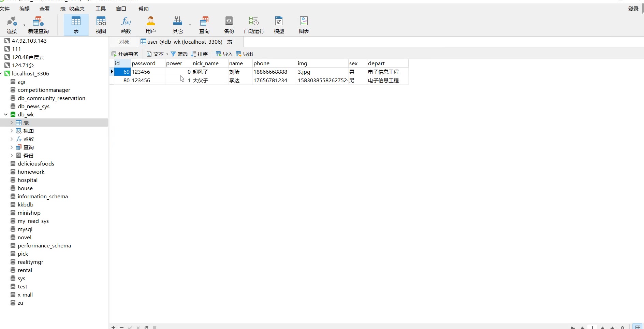Open the 查看 menu
The width and height of the screenshot is (644, 329).
[45, 9]
